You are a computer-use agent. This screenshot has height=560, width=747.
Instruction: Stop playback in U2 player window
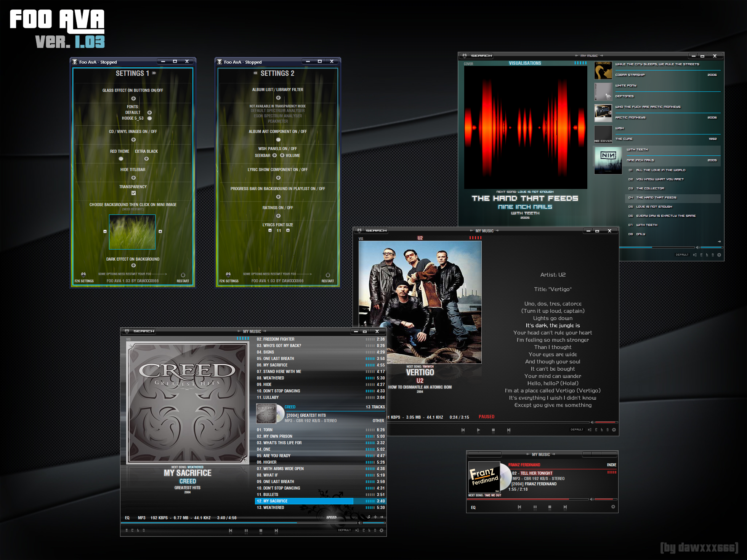click(x=493, y=430)
